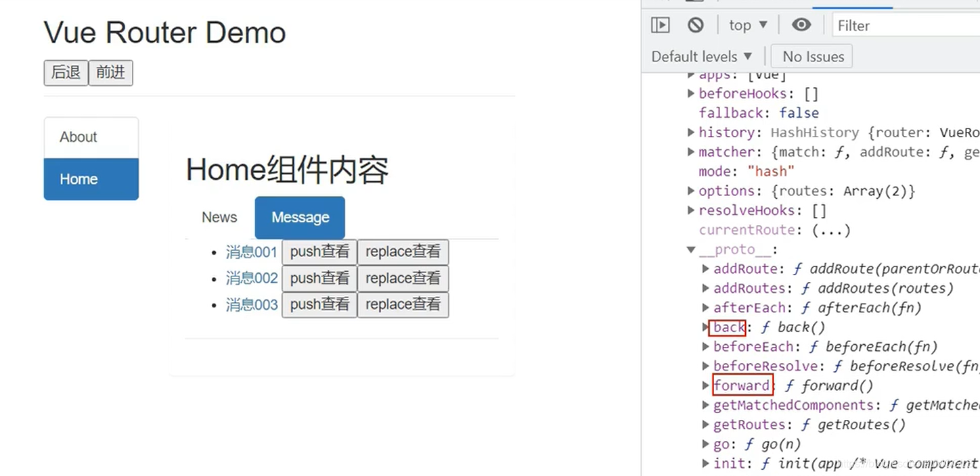Screen dimensions: 980x476
Task: Expand the forward function entry
Action: [706, 386]
